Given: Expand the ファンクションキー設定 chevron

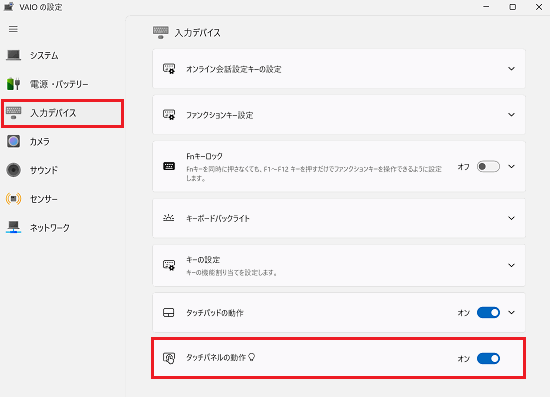Looking at the screenshot, I should (x=511, y=115).
